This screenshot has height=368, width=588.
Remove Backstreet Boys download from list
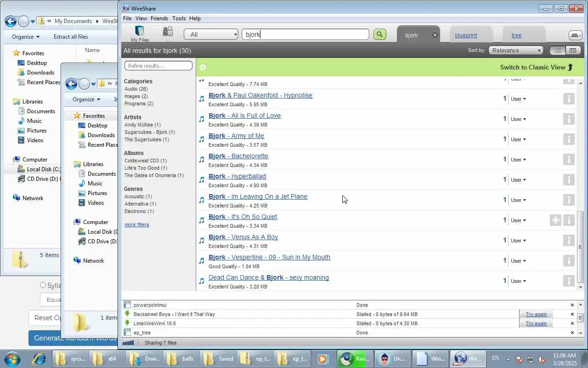[572, 314]
